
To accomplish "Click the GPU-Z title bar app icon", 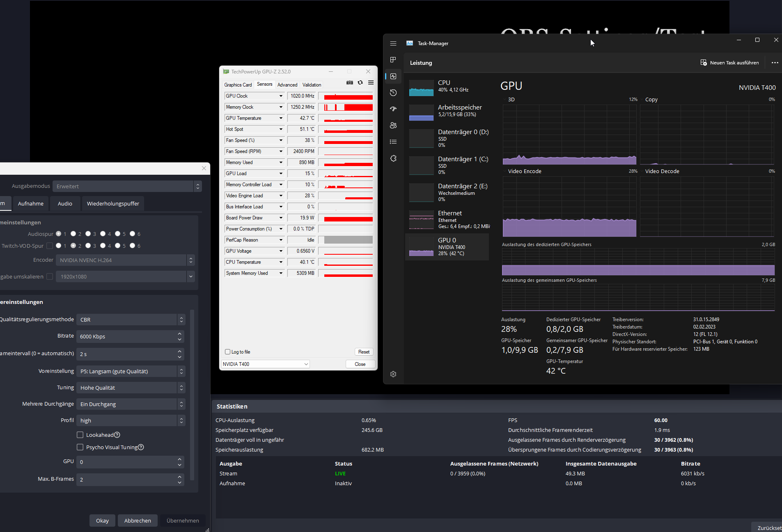I will pos(226,71).
